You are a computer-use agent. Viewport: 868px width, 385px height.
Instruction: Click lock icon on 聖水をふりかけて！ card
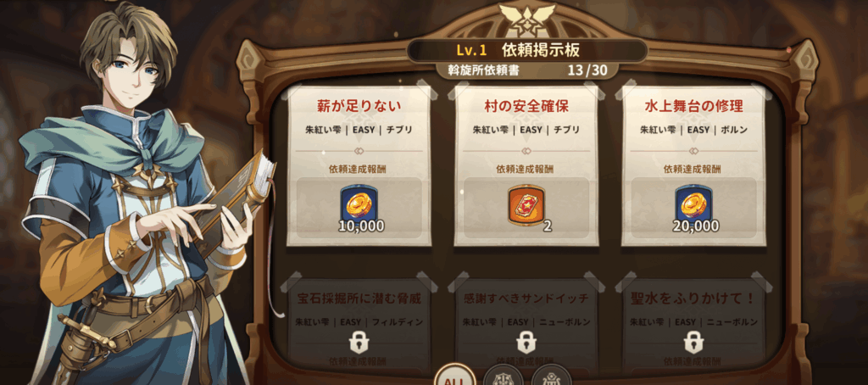pyautogui.click(x=693, y=342)
